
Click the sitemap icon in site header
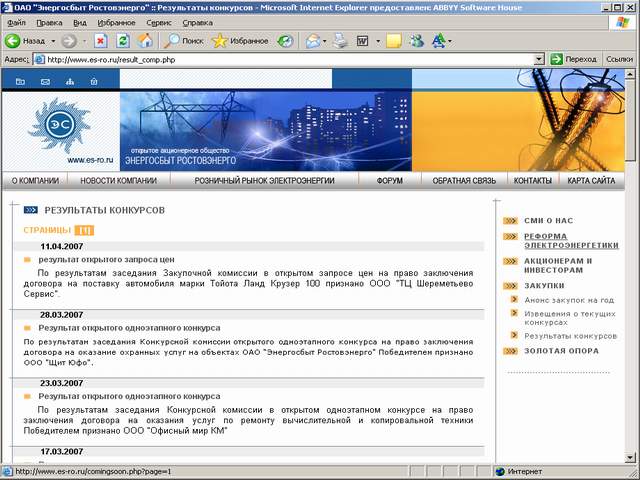(x=70, y=82)
